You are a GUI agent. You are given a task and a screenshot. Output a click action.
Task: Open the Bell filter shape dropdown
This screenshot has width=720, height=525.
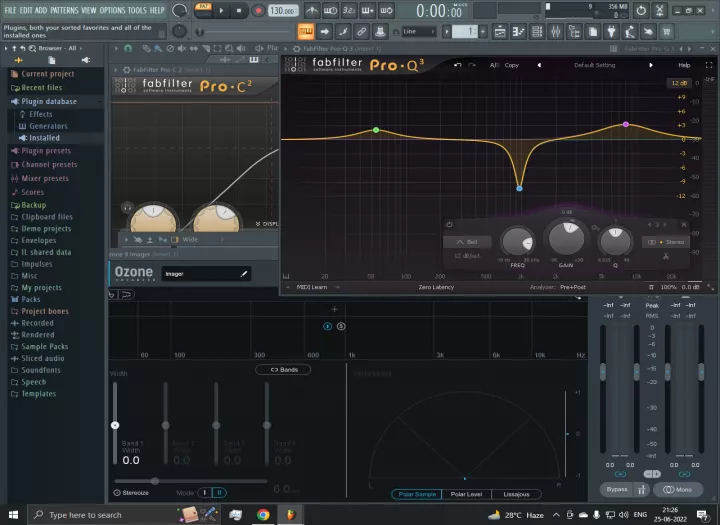467,242
